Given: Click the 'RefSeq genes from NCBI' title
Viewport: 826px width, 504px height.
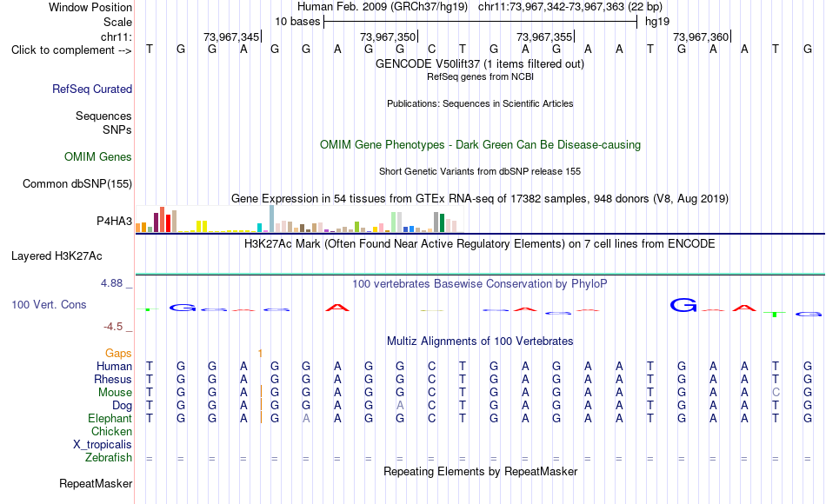Looking at the screenshot, I should pos(480,76).
